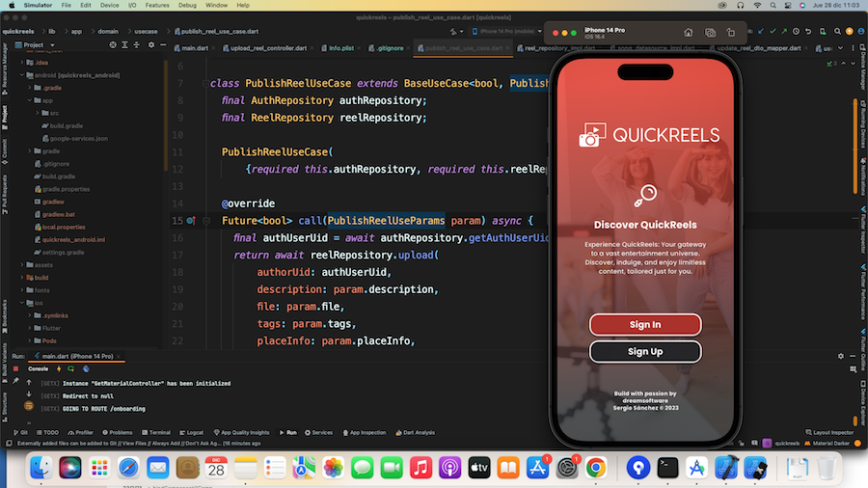Expand the Pods folder
Viewport: 868px width, 488px height.
[x=30, y=340]
